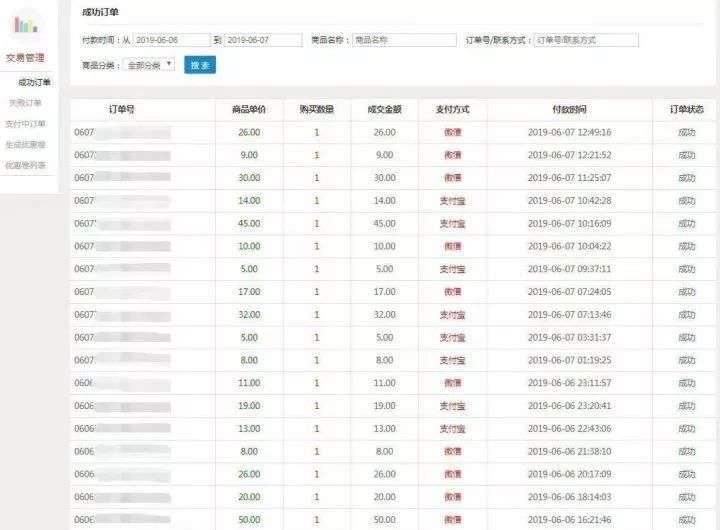Select payment time 2019-06-07 03:31:37
Screen dimensions: 720x530
pos(569,338)
